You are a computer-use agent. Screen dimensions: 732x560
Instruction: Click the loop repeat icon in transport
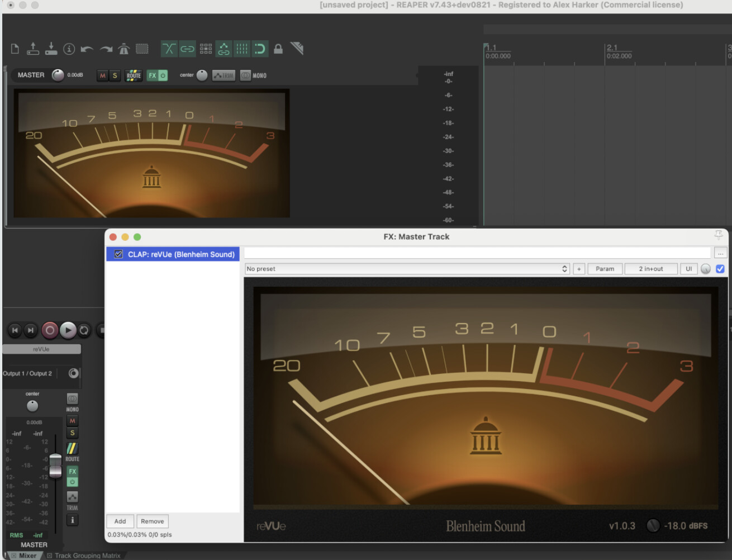click(84, 330)
